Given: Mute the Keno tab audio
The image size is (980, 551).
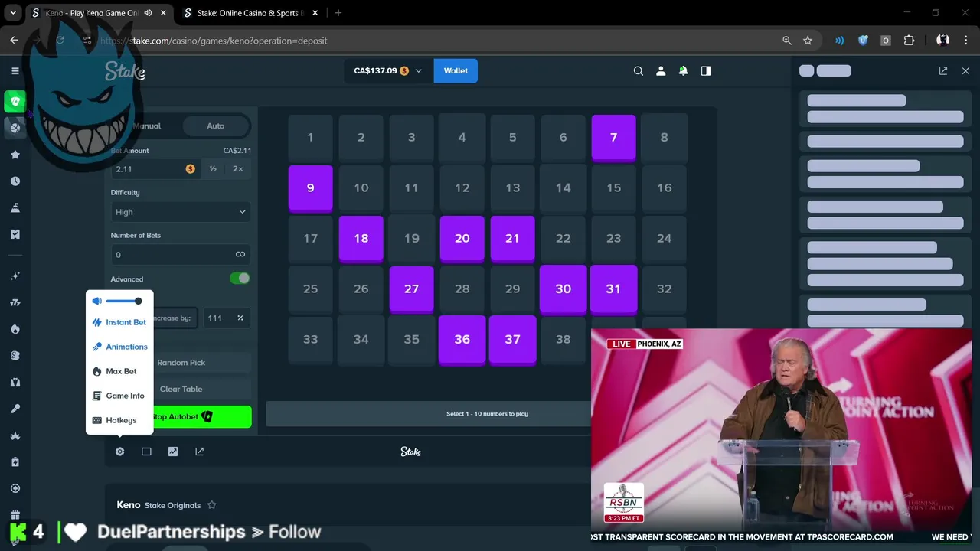Looking at the screenshot, I should (x=148, y=13).
